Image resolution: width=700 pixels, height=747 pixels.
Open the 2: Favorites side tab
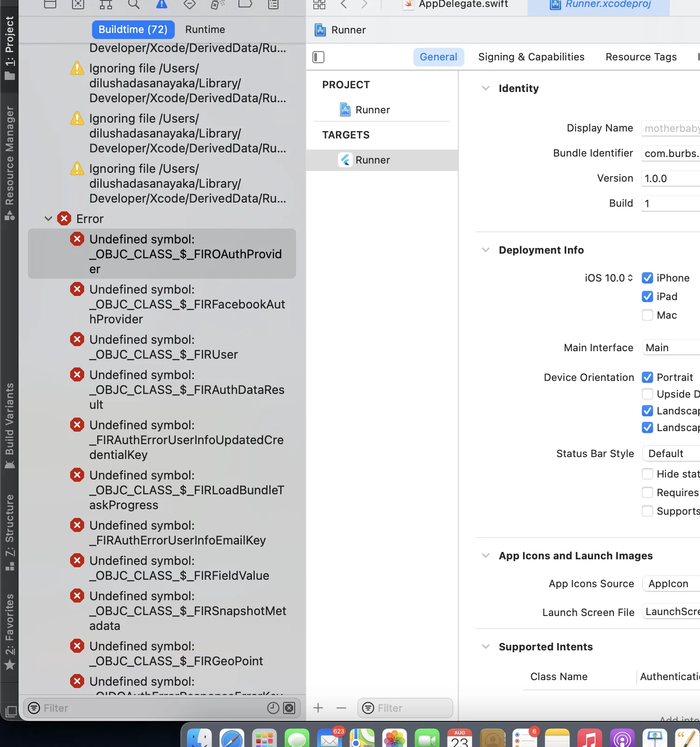9,632
